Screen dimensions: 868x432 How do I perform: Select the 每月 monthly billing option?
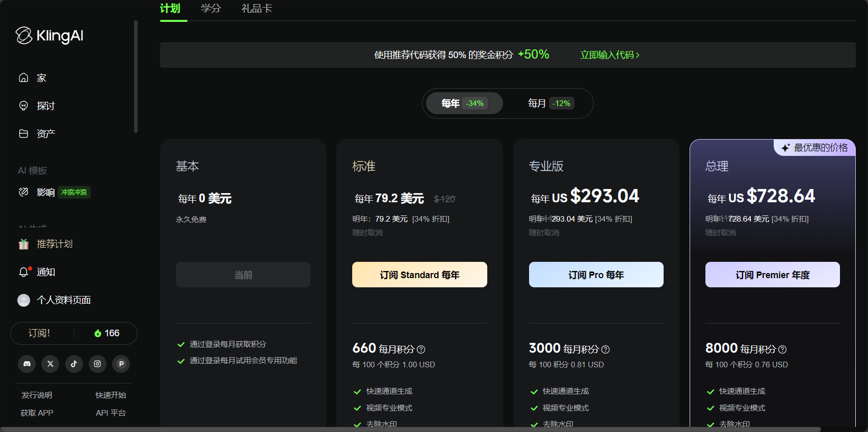(x=551, y=103)
